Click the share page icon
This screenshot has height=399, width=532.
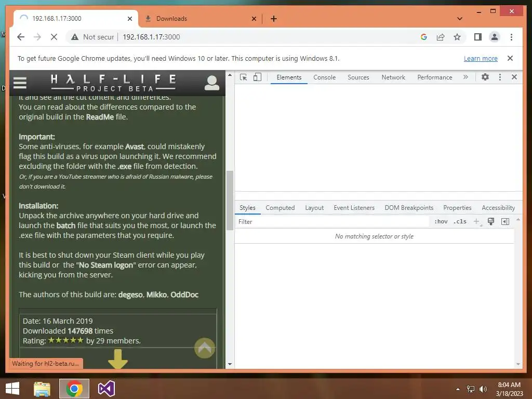[x=441, y=37]
